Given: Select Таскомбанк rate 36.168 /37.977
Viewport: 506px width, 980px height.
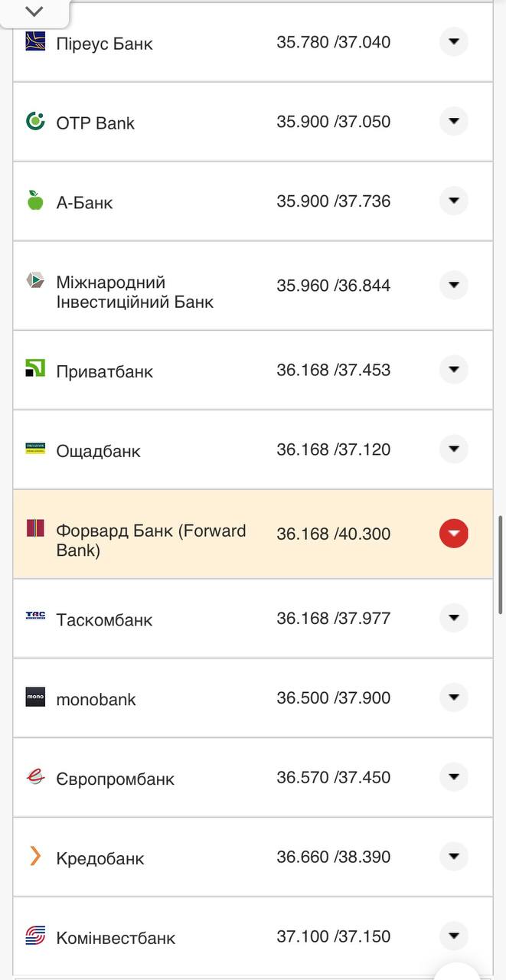Looking at the screenshot, I should click(x=333, y=618).
